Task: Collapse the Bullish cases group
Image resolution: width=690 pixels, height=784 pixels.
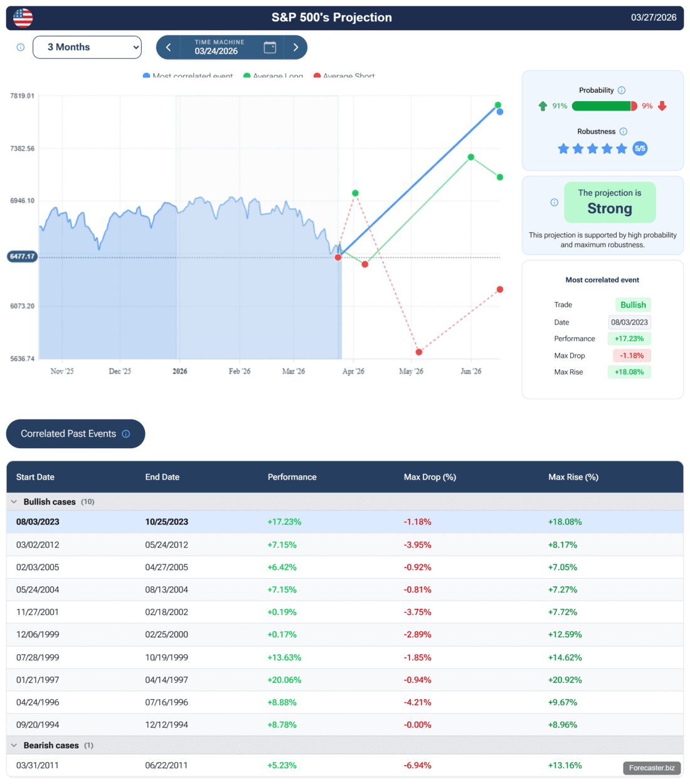Action: click(14, 502)
